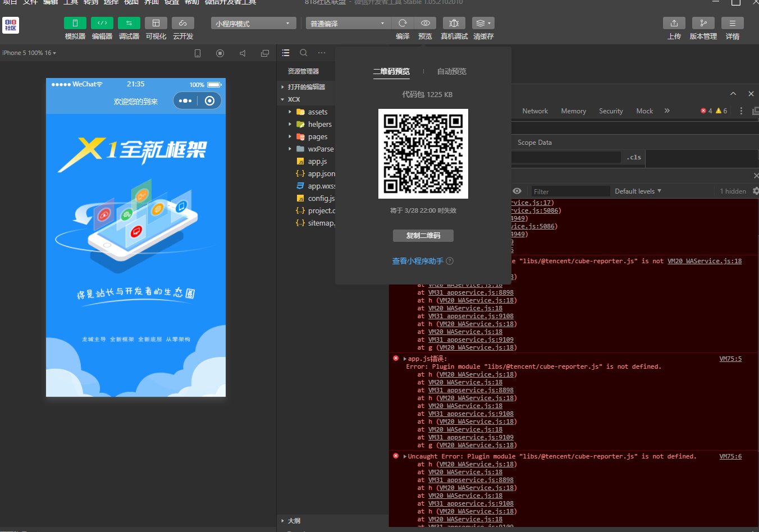Click the copy QR code button
759x532 pixels.
click(423, 236)
